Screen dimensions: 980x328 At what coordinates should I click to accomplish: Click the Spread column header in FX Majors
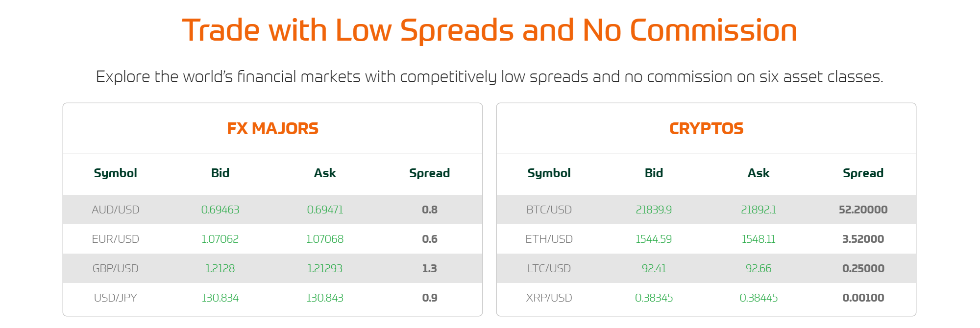pyautogui.click(x=430, y=173)
